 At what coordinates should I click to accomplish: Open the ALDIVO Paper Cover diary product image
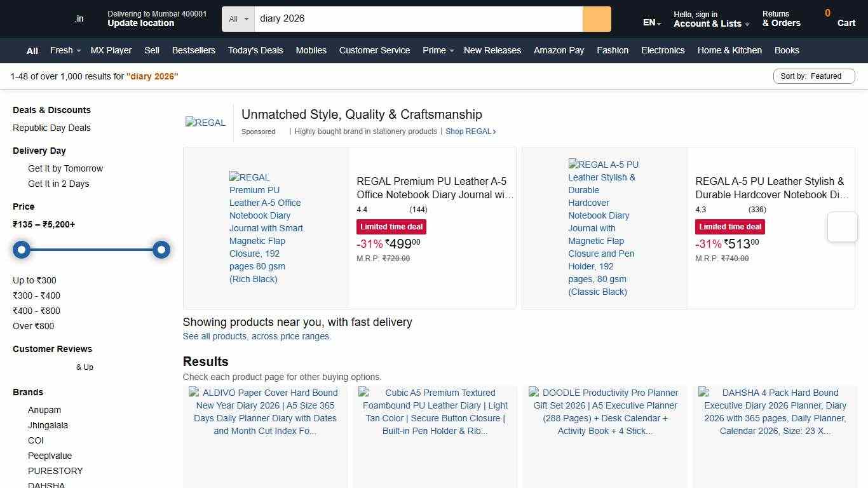point(266,412)
